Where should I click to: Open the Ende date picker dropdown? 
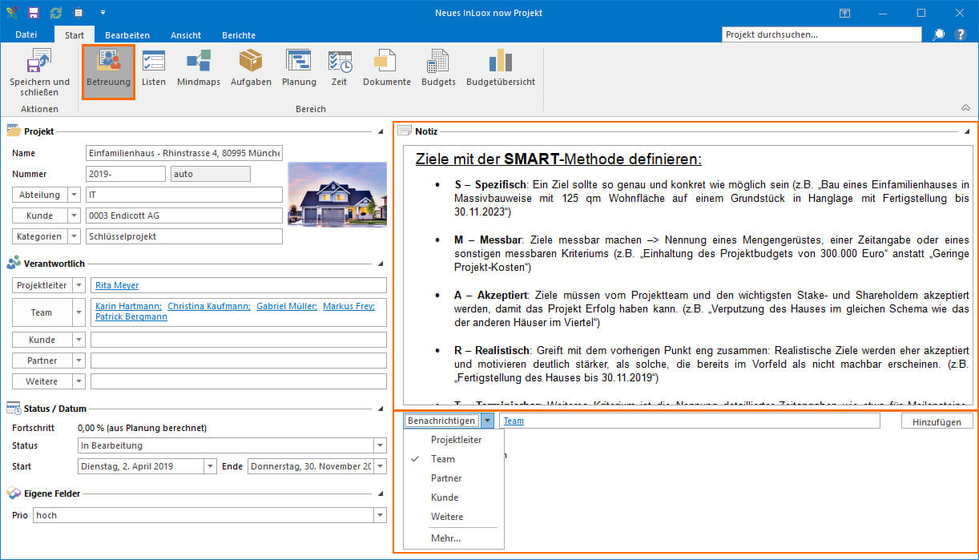point(380,466)
